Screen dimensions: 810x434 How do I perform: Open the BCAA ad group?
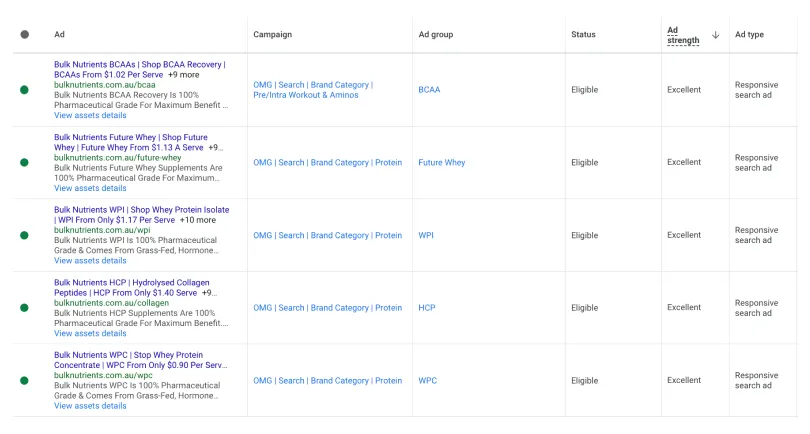429,90
